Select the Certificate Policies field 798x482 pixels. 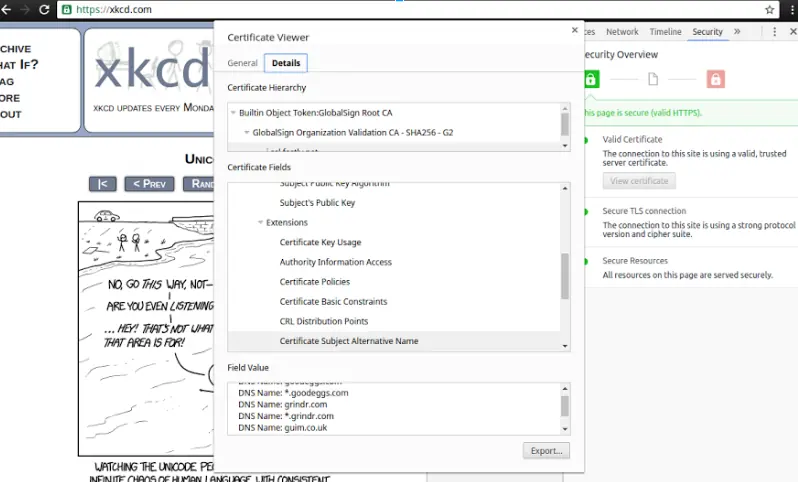pos(315,282)
